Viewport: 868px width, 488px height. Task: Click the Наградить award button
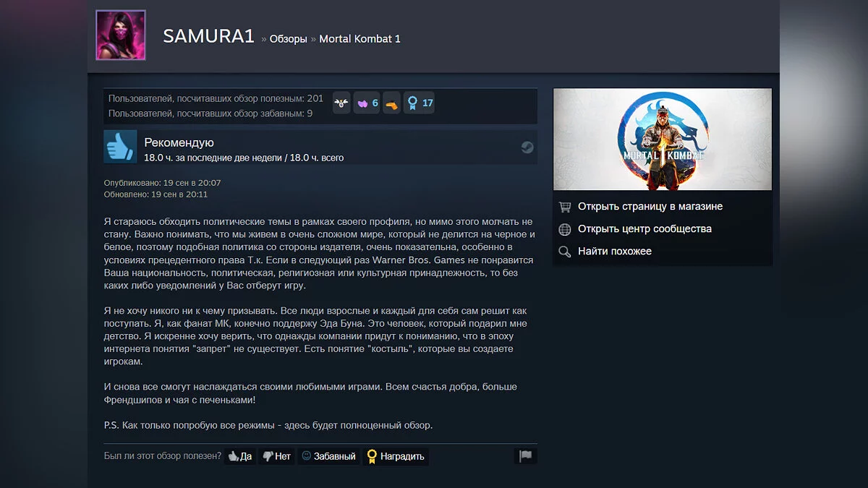tap(396, 456)
